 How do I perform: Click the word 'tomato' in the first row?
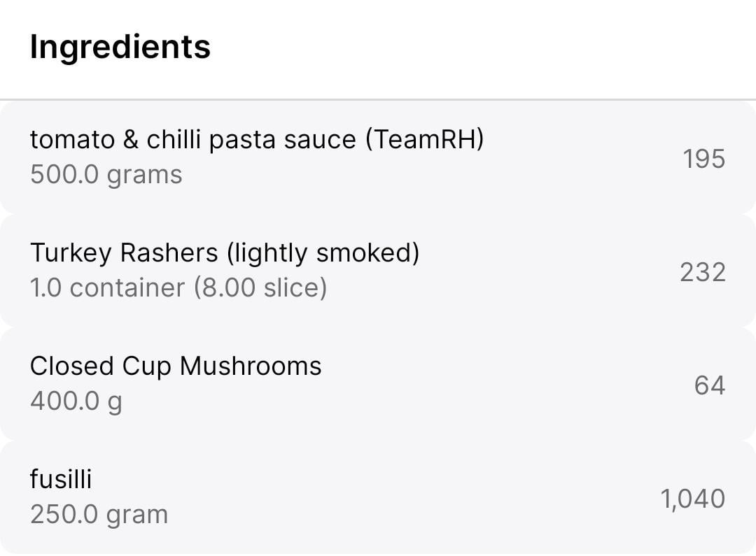(72, 140)
